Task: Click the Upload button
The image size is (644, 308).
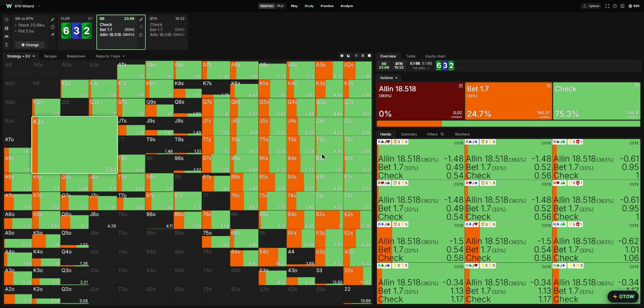Action: [591, 6]
